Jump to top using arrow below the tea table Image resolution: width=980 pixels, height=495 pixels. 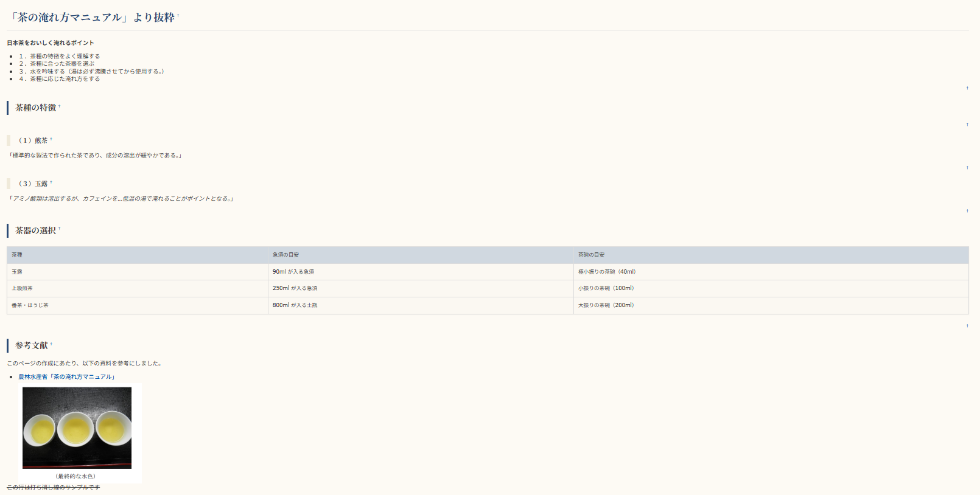tap(967, 326)
